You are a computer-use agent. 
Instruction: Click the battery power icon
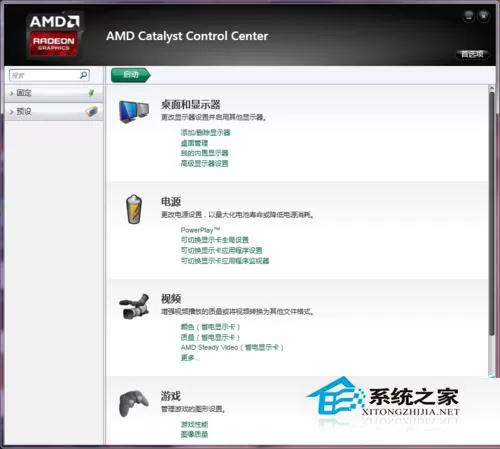click(x=134, y=209)
